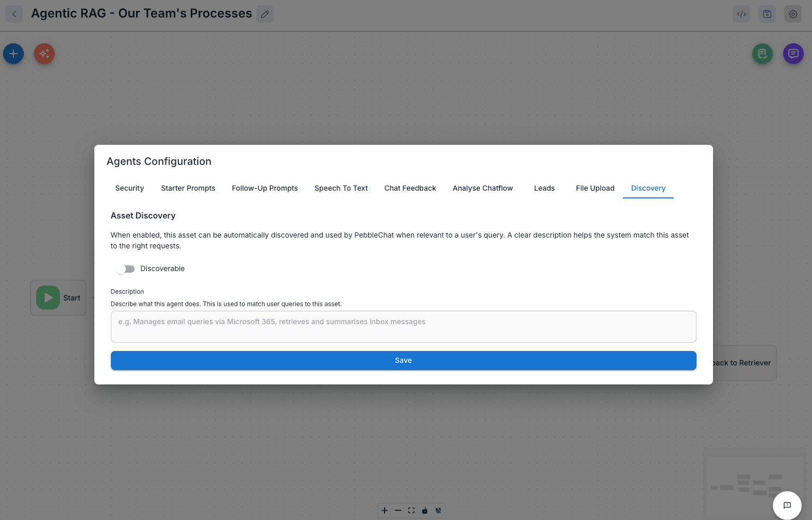This screenshot has width=812, height=520.
Task: Add a node with blue plus button
Action: click(x=13, y=54)
